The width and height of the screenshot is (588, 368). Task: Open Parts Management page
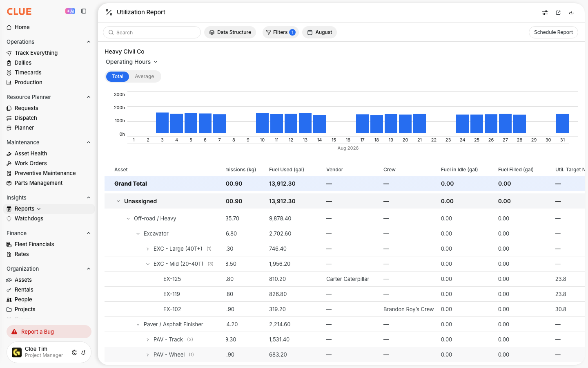[49, 183]
